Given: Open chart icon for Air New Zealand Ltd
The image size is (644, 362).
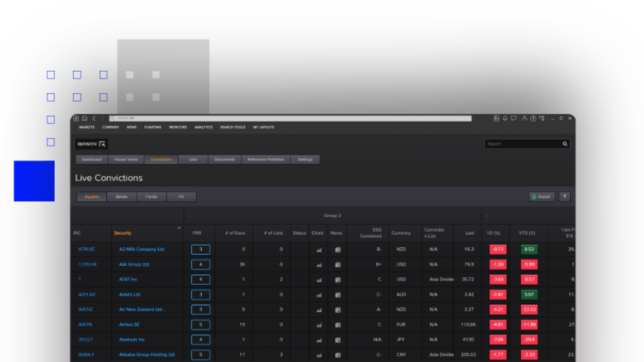Looking at the screenshot, I should [319, 310].
